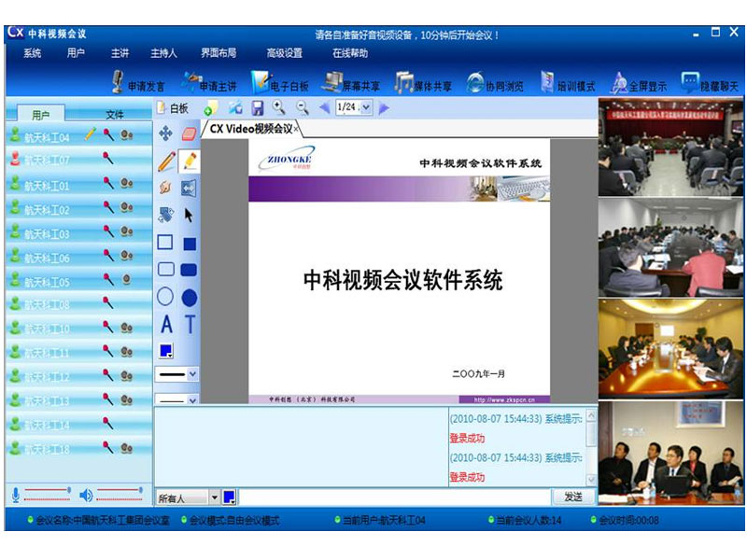This screenshot has height=560, width=747.
Task: Open the 高级设置 menu
Action: (285, 53)
